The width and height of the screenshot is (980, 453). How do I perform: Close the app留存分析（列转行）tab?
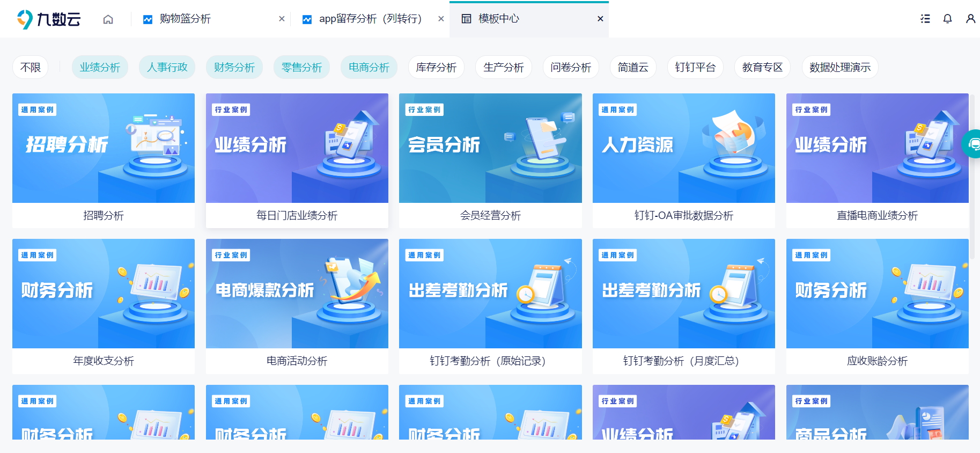[x=441, y=19]
